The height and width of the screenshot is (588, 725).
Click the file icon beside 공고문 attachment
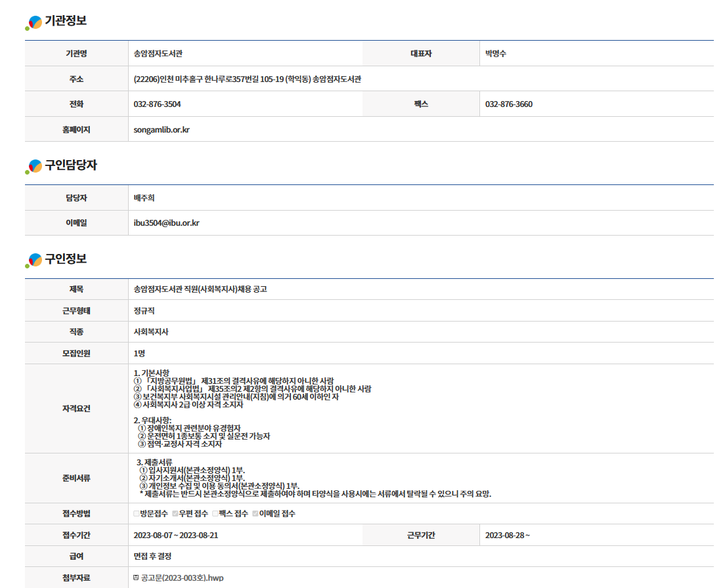(136, 577)
